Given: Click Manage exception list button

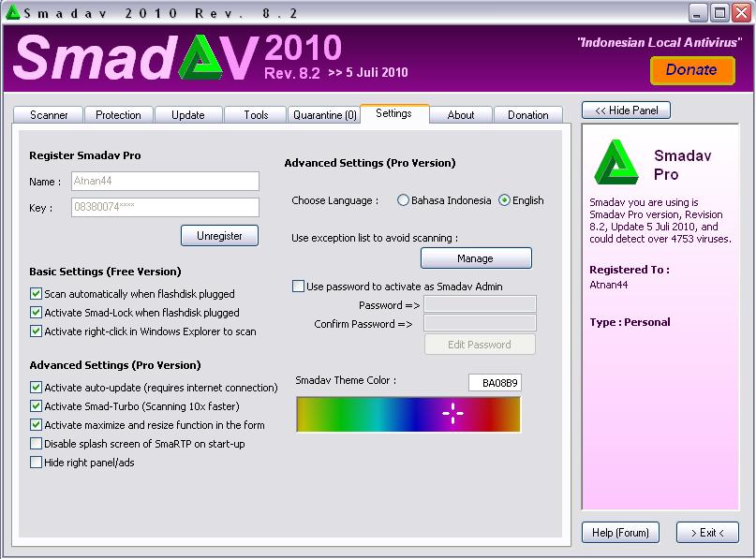Looking at the screenshot, I should click(476, 258).
